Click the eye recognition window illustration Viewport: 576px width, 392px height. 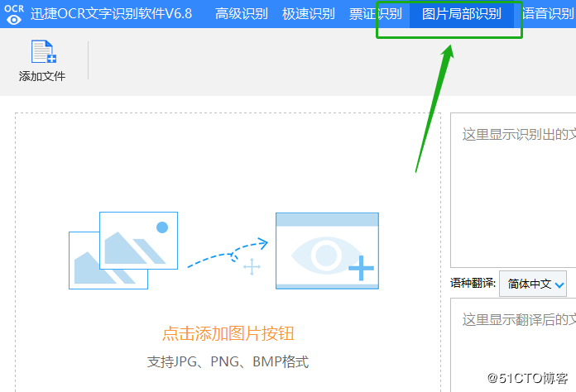tap(327, 251)
